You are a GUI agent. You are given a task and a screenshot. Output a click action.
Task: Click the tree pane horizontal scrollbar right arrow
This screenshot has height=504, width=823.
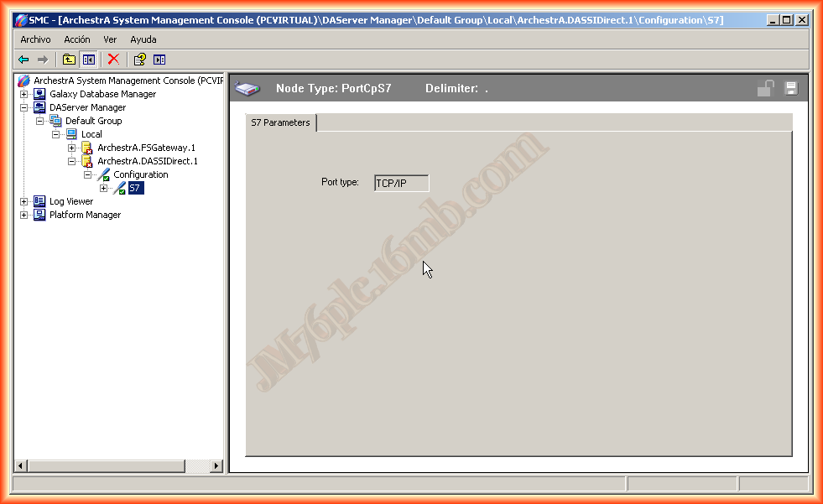tap(216, 465)
